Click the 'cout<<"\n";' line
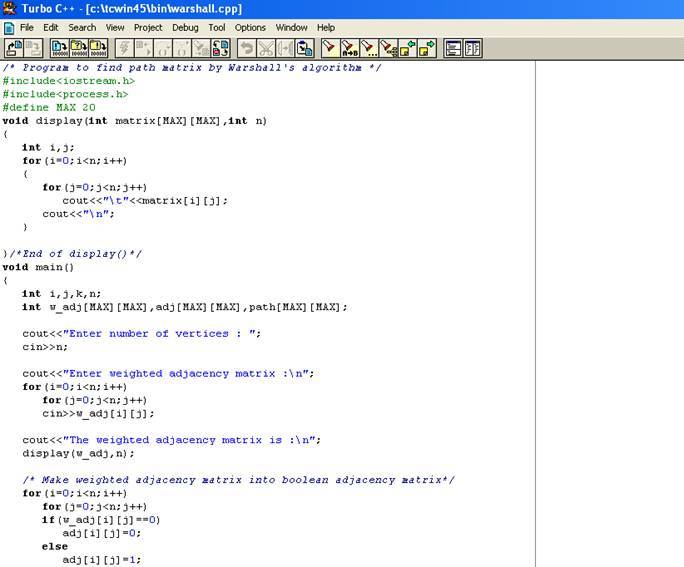This screenshot has height=567, width=684. coord(79,214)
